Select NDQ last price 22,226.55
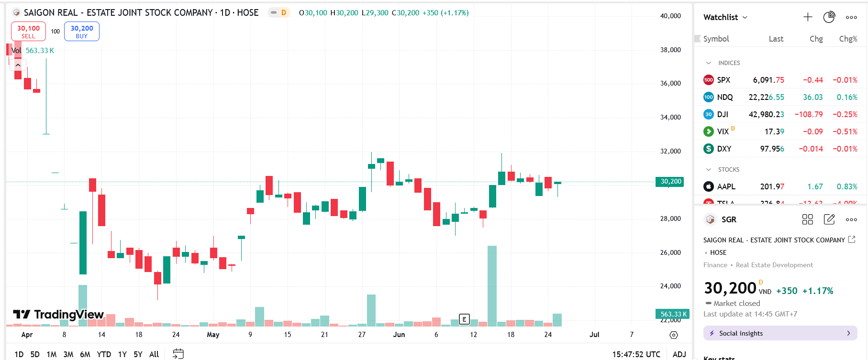 767,97
